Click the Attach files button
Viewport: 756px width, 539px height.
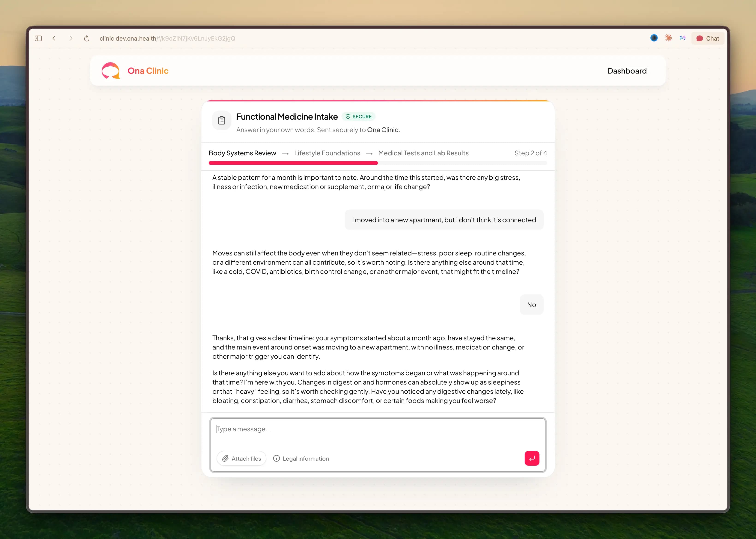241,458
